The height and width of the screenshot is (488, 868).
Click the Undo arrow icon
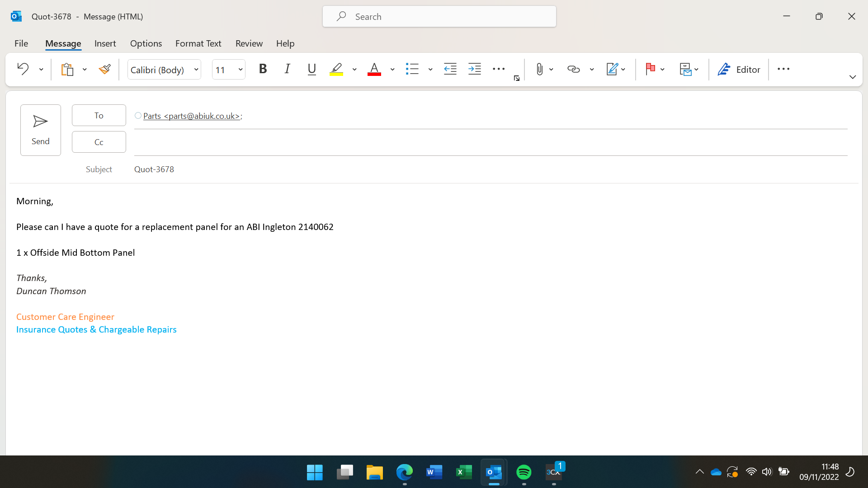pyautogui.click(x=23, y=69)
